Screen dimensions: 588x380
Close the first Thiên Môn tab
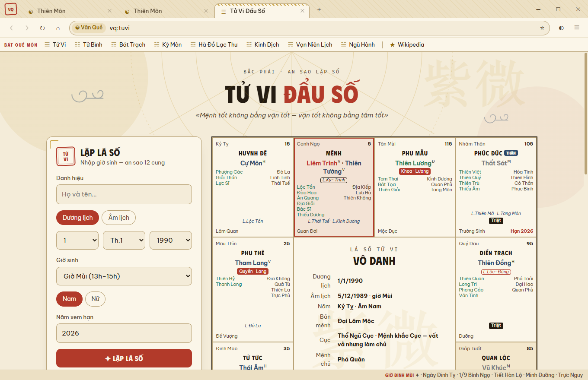pos(109,11)
